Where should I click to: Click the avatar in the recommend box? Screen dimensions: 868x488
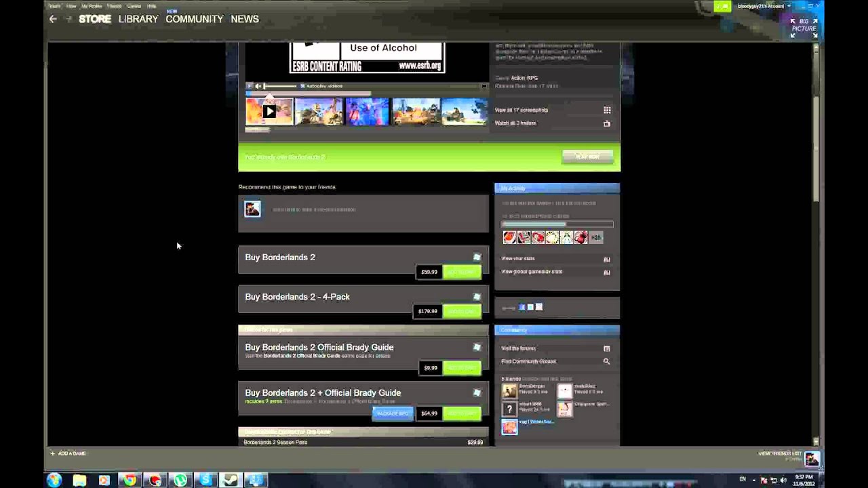tap(252, 209)
